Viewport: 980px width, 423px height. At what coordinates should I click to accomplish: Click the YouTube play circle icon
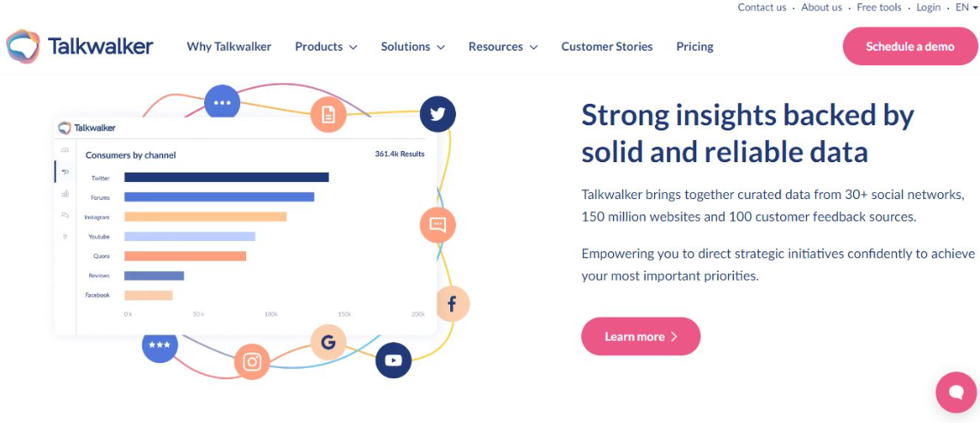[394, 360]
